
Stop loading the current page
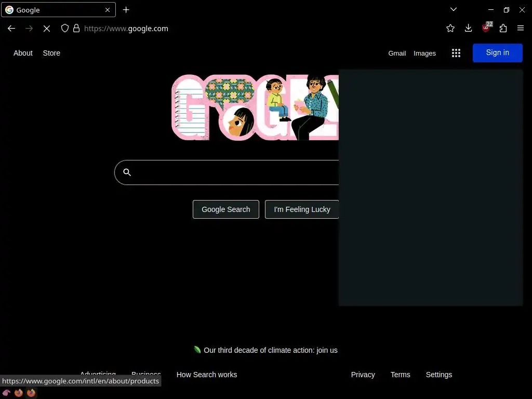tap(47, 29)
